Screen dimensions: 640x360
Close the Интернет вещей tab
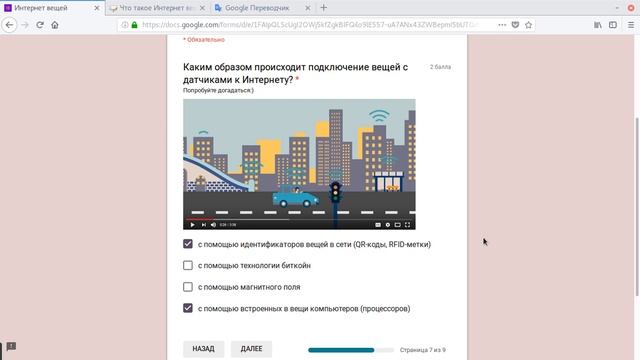point(97,8)
